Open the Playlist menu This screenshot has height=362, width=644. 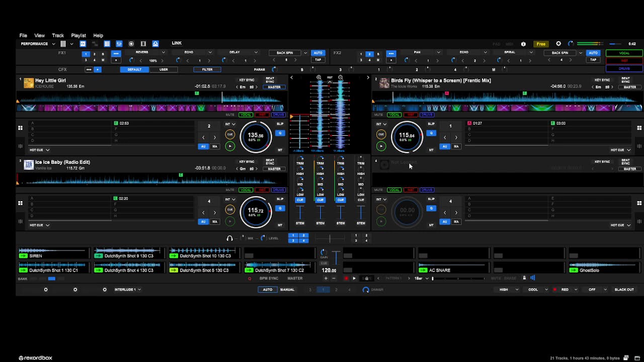(78, 36)
